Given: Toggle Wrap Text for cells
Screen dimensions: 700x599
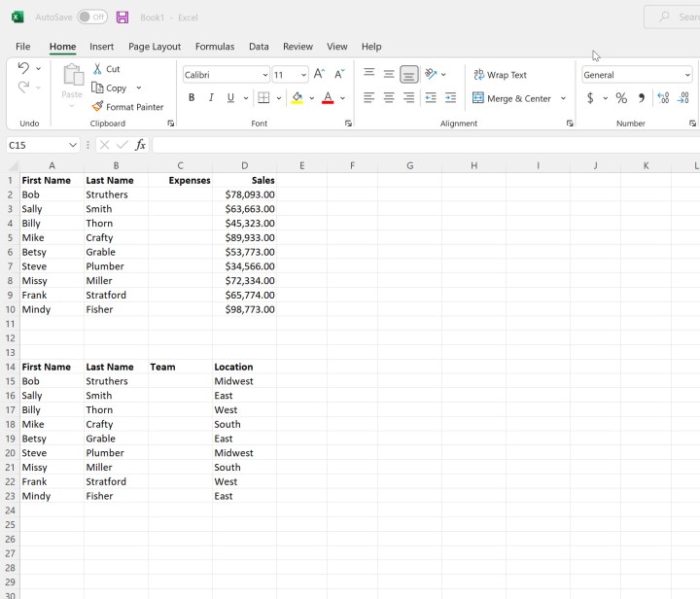Looking at the screenshot, I should point(500,75).
